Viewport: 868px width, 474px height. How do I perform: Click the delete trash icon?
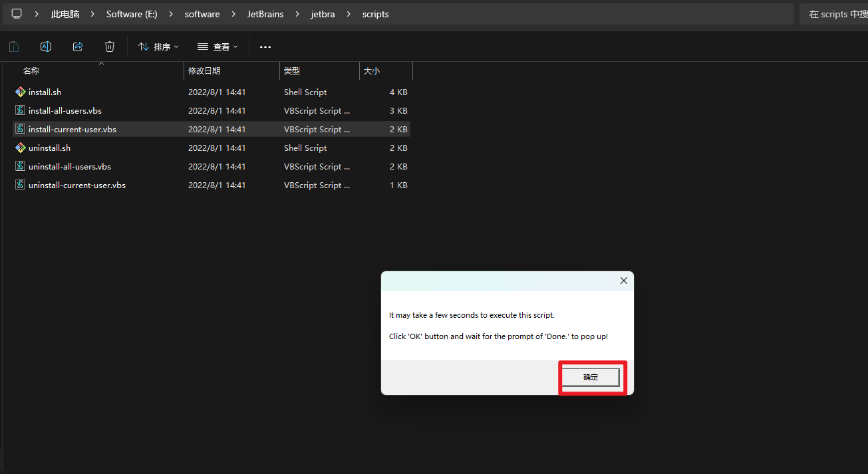(x=110, y=47)
